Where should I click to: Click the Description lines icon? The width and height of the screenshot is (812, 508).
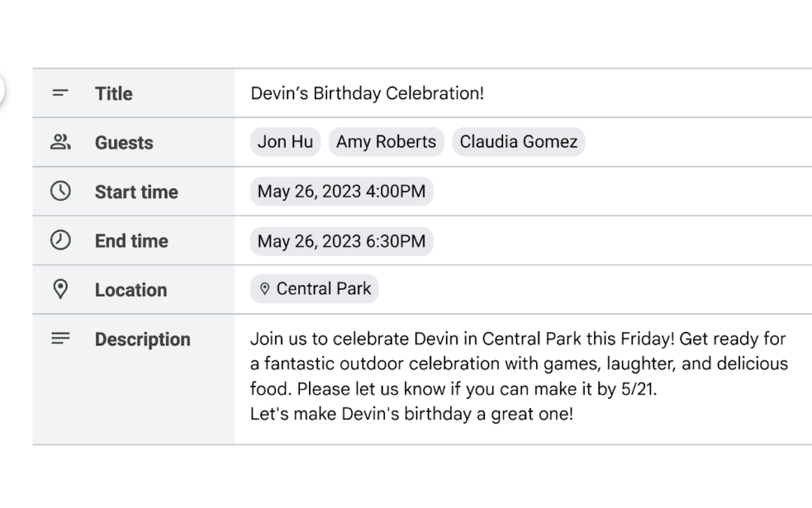coord(60,339)
